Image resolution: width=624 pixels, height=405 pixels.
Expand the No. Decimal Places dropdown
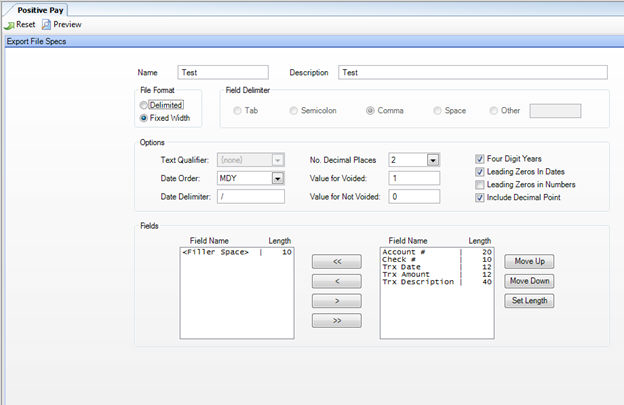point(433,159)
